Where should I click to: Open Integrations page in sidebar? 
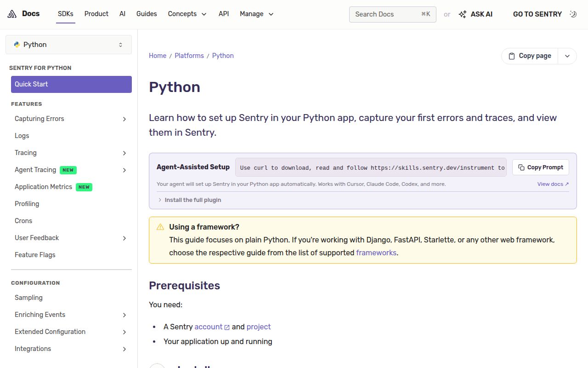[x=33, y=349]
